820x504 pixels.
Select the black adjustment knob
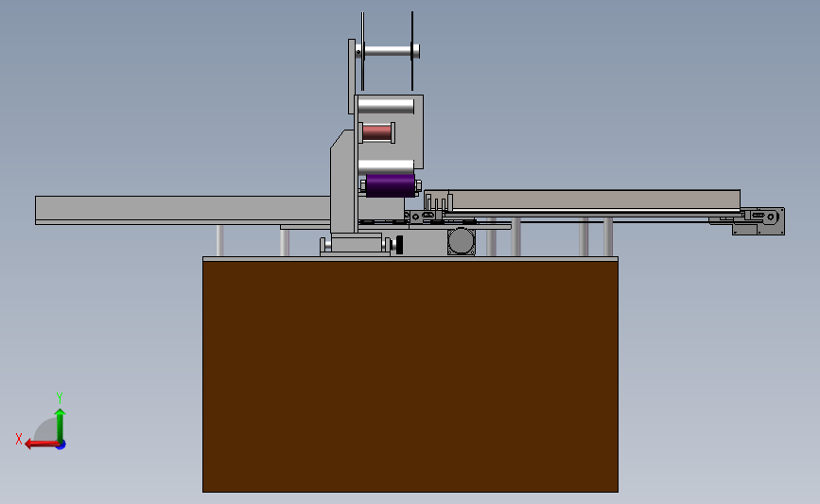[399, 245]
